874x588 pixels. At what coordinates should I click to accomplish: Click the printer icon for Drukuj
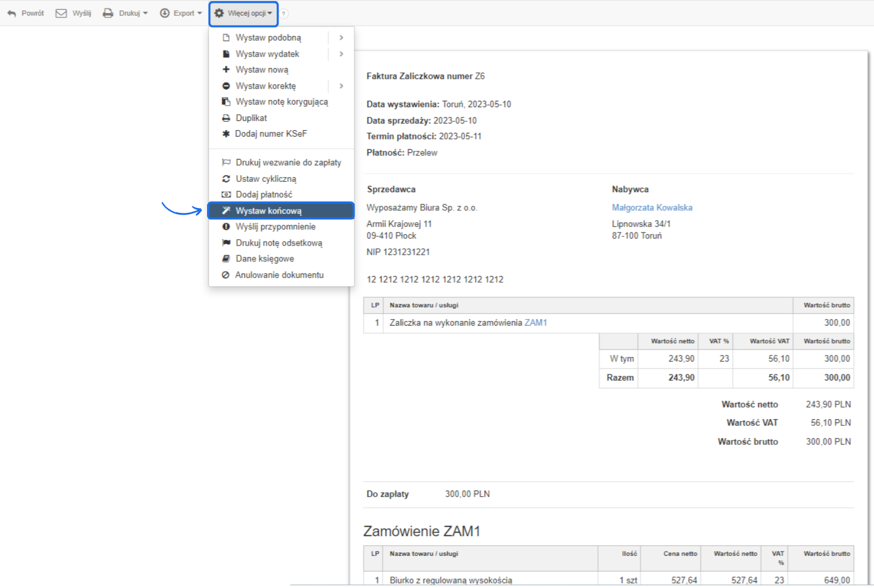click(x=108, y=13)
